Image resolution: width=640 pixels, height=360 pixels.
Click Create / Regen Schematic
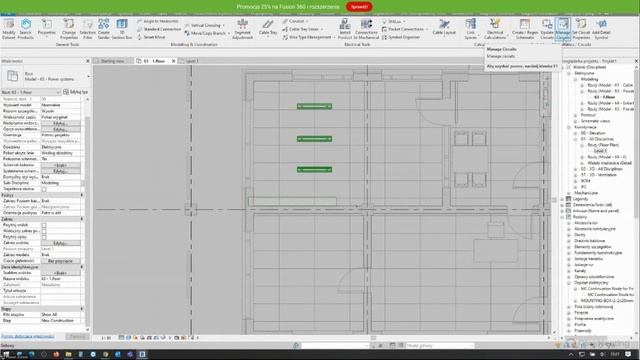[x=525, y=29]
